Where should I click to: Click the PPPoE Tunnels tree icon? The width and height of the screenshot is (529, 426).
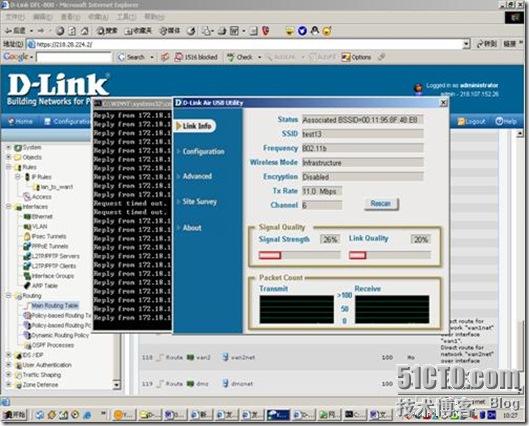click(x=27, y=246)
